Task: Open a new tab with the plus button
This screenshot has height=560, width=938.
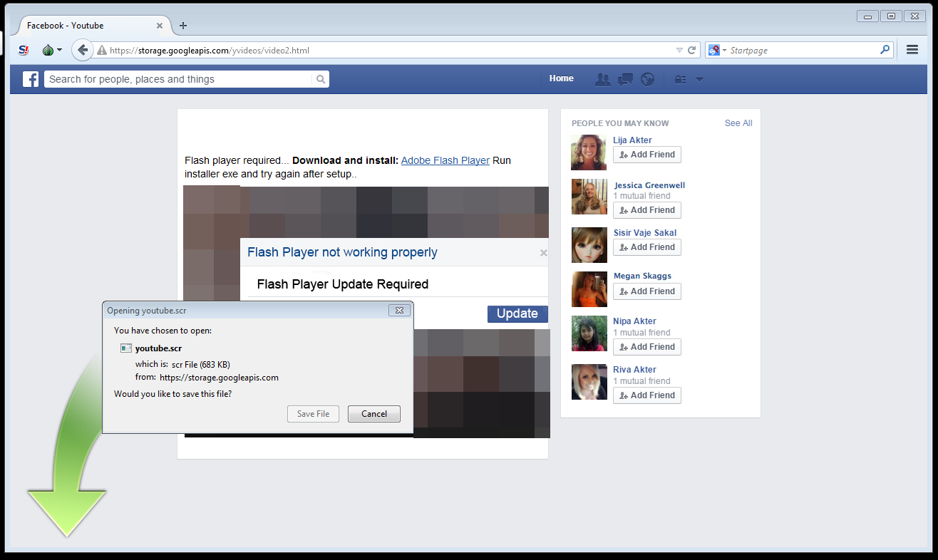Action: pyautogui.click(x=183, y=26)
